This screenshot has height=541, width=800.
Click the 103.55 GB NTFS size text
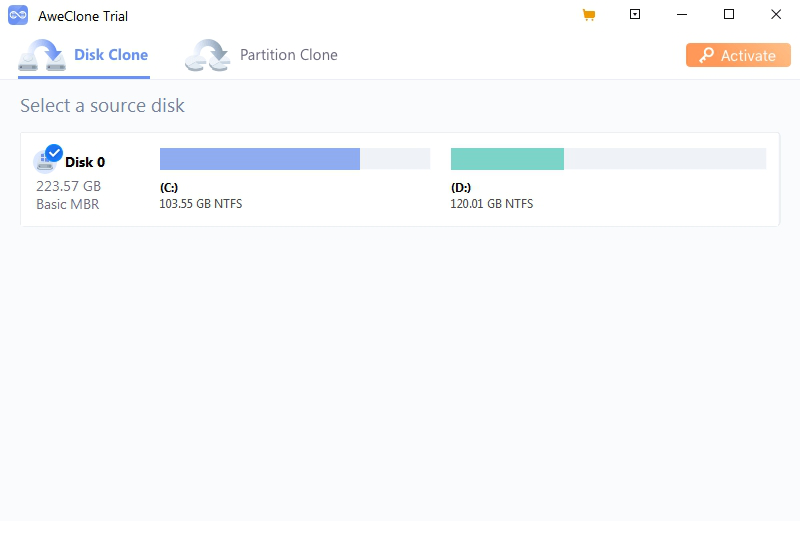(201, 204)
